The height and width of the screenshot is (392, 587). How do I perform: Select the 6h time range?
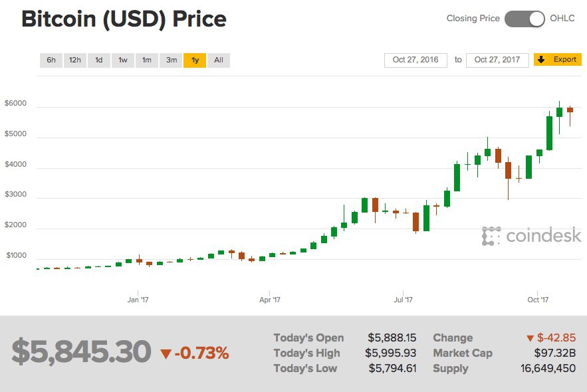coord(51,60)
